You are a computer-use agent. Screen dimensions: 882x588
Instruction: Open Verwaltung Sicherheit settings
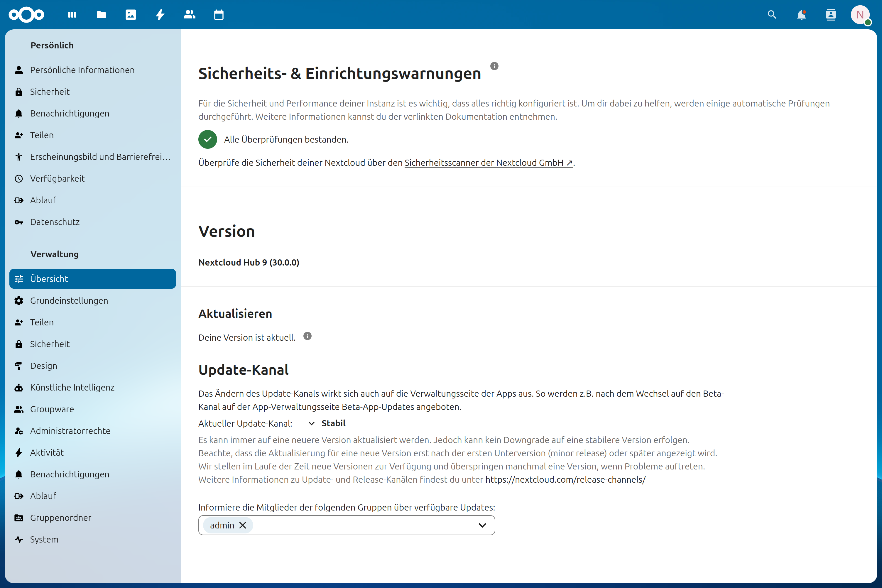pos(93,344)
